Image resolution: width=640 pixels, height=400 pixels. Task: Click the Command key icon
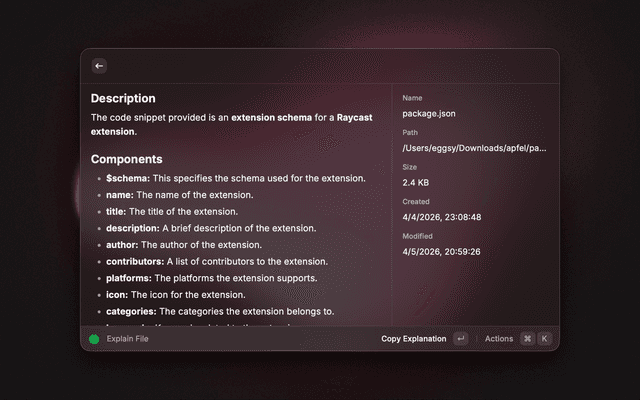[x=527, y=338]
